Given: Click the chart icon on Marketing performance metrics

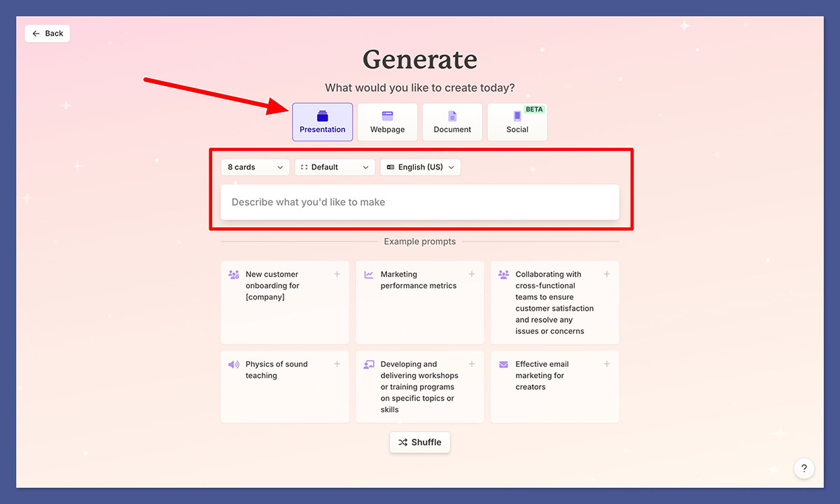Looking at the screenshot, I should (368, 274).
